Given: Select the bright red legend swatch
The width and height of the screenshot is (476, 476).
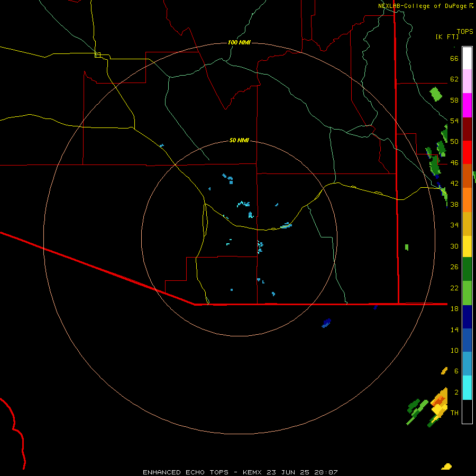Looking at the screenshot, I should click(x=467, y=152).
